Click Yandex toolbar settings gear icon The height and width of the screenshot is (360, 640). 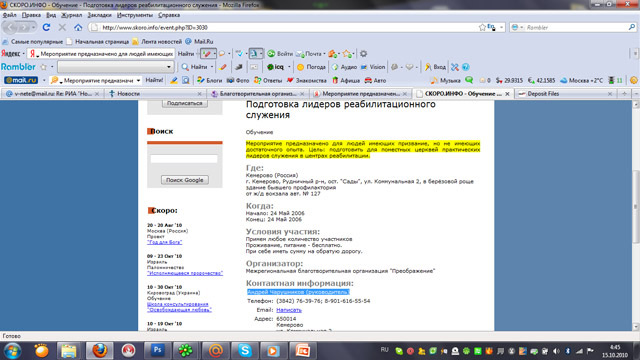pos(363,53)
